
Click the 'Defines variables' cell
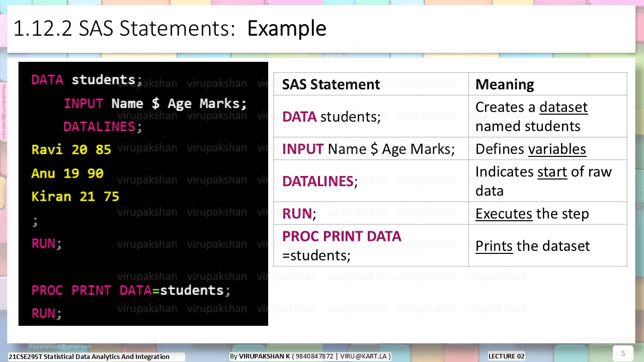pyautogui.click(x=547, y=149)
